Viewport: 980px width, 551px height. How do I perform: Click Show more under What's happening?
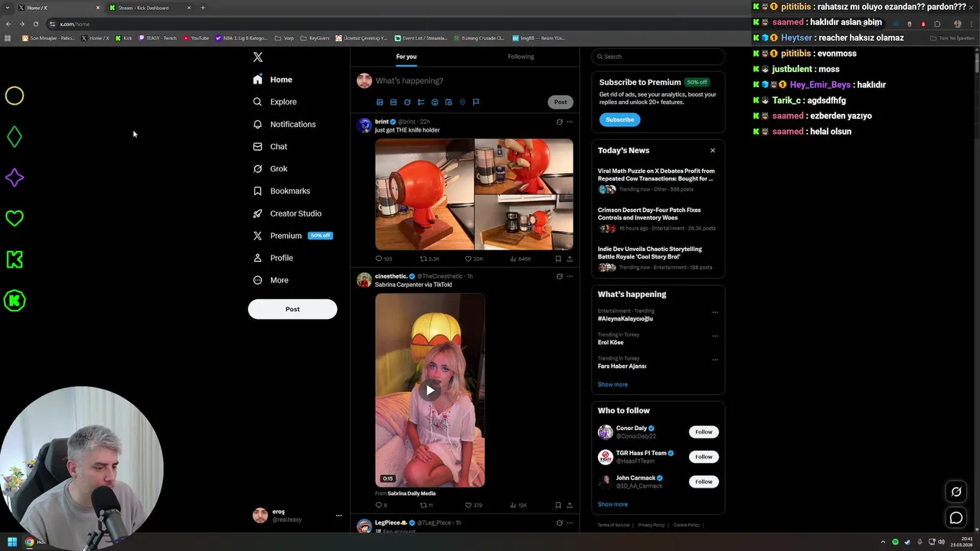pyautogui.click(x=612, y=385)
